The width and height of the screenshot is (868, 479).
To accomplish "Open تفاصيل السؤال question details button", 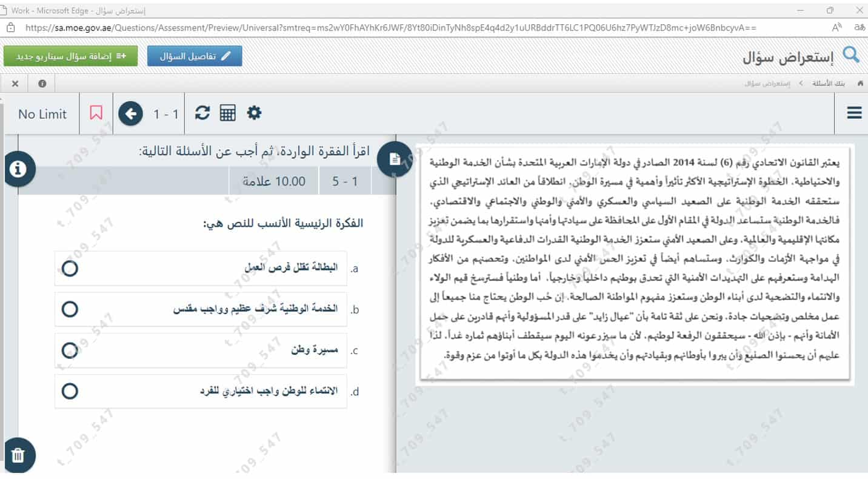I will click(195, 56).
